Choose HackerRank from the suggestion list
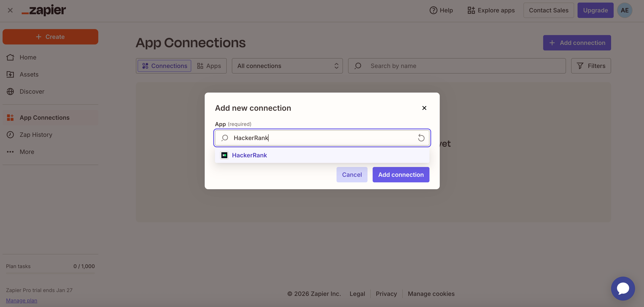 pos(249,155)
